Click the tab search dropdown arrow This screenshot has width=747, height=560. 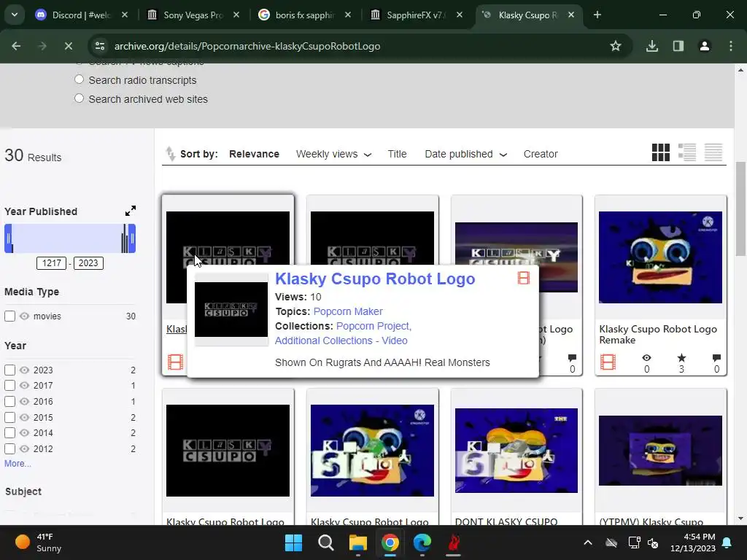[15, 15]
